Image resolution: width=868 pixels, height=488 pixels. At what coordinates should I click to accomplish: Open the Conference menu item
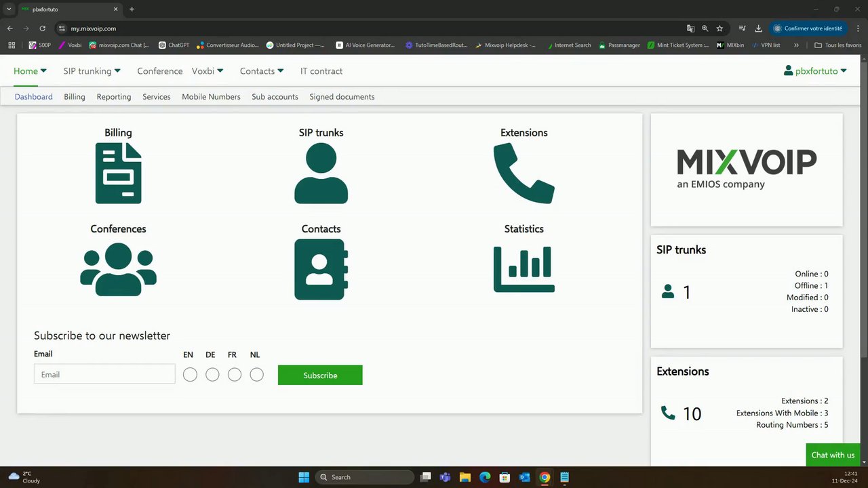(x=160, y=70)
